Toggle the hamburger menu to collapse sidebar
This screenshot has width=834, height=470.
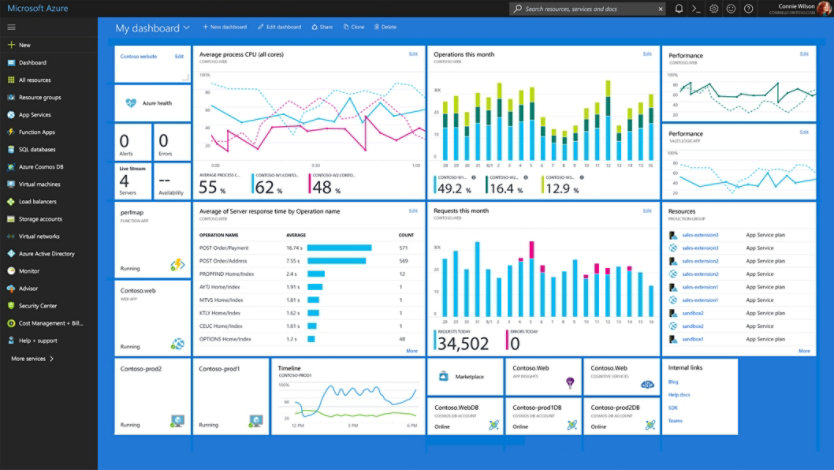coord(10,27)
